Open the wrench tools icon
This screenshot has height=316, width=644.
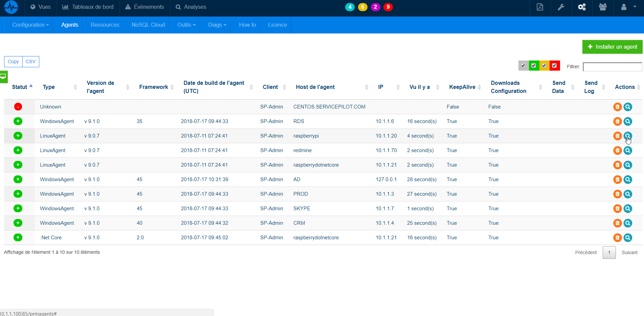pyautogui.click(x=561, y=7)
